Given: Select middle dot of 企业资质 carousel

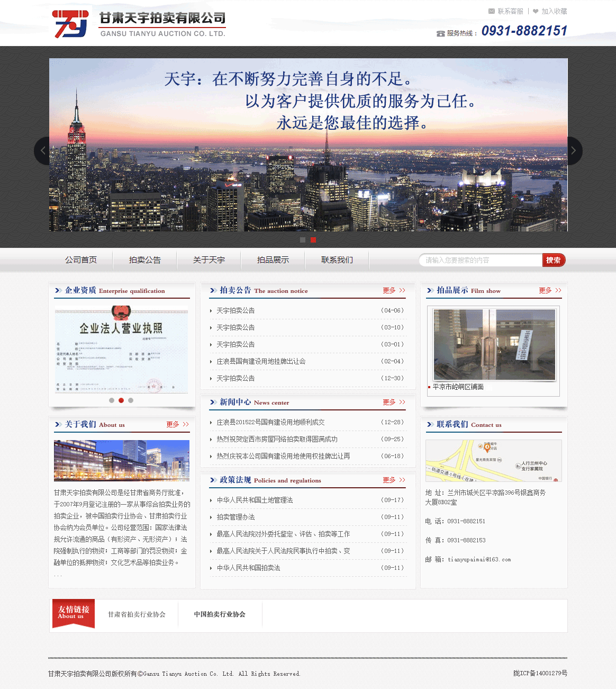Looking at the screenshot, I should 121,400.
